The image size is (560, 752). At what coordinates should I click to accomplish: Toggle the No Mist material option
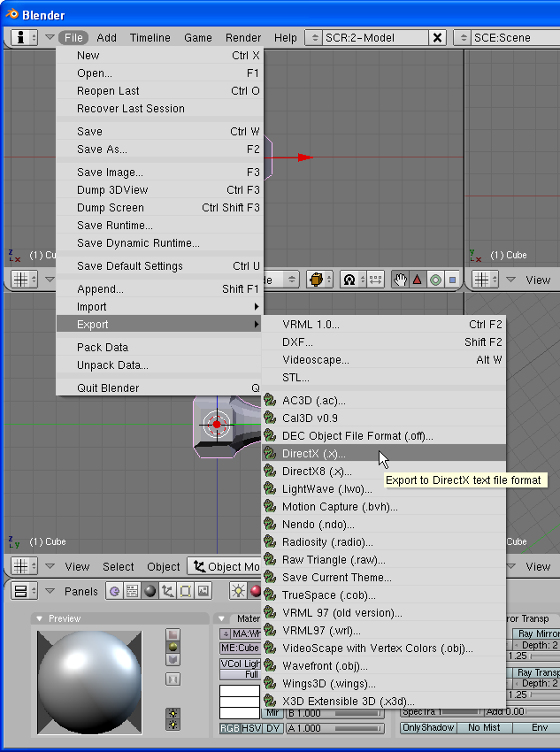click(x=484, y=727)
